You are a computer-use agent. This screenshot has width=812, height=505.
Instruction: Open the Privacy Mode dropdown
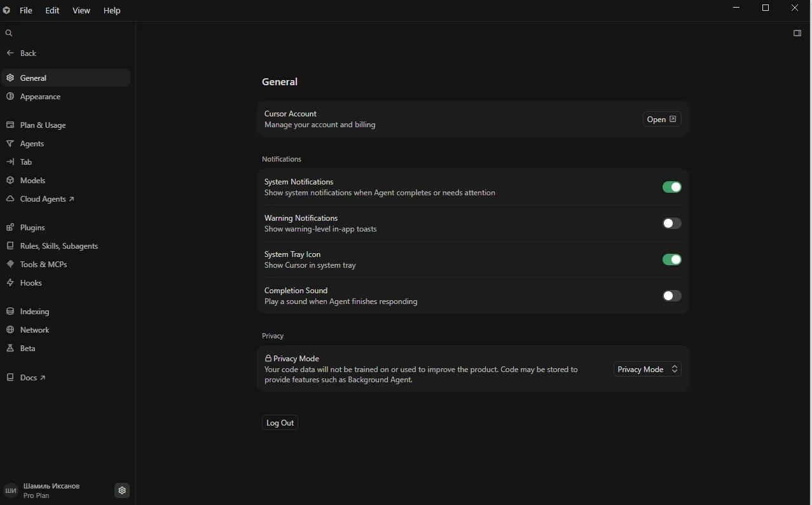click(x=647, y=370)
